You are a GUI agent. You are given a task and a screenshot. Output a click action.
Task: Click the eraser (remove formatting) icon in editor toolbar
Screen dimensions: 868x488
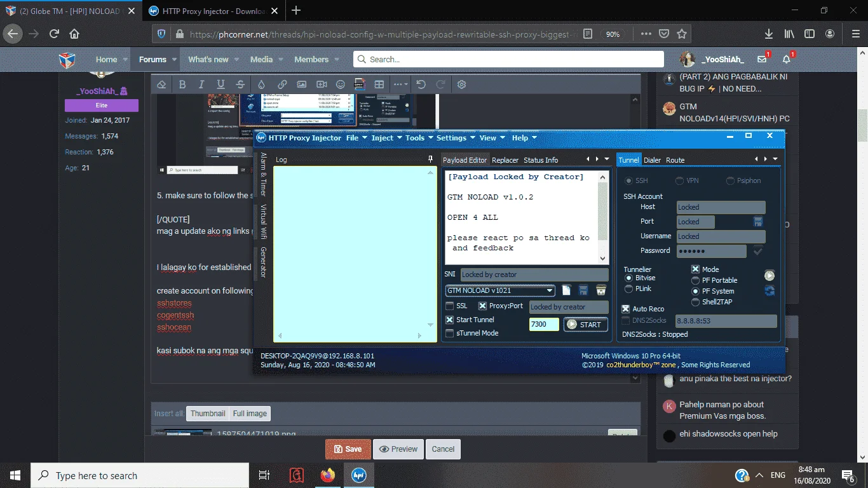coord(161,85)
